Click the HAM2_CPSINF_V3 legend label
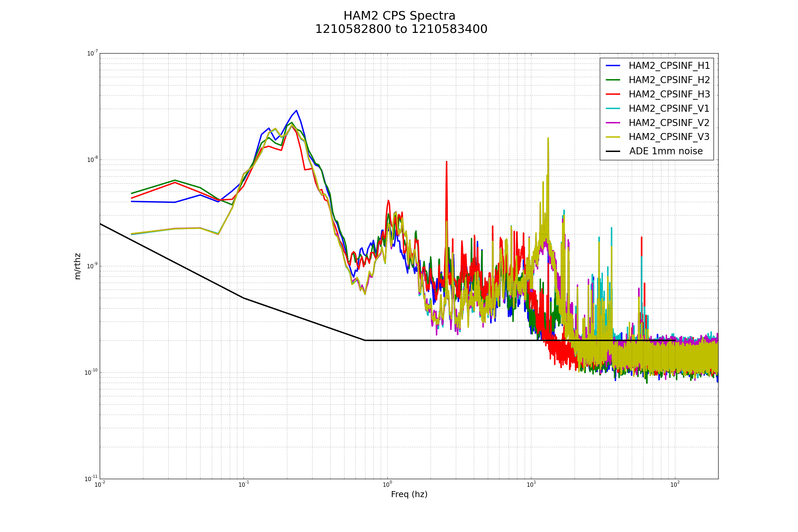Screen dimensions: 798x532 [669, 137]
